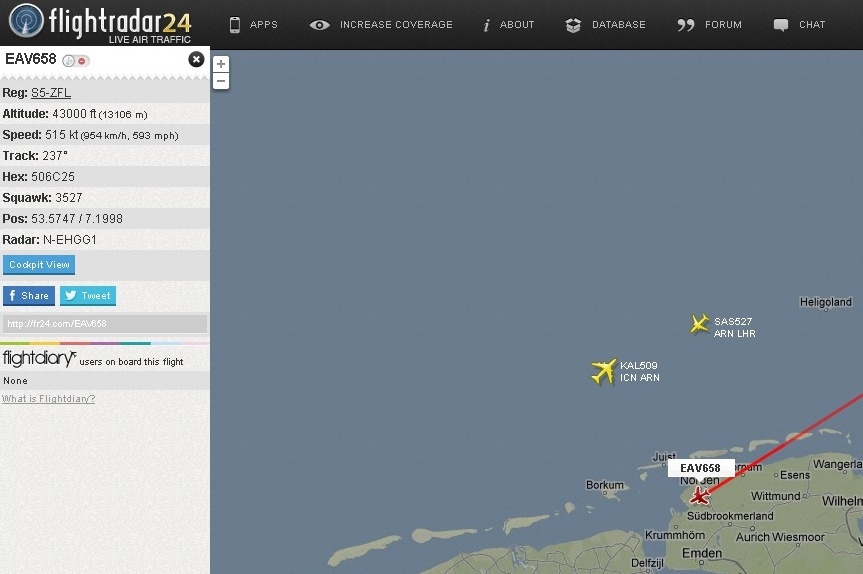The image size is (863, 574).
Task: Share flight on Facebook
Action: pyautogui.click(x=29, y=296)
